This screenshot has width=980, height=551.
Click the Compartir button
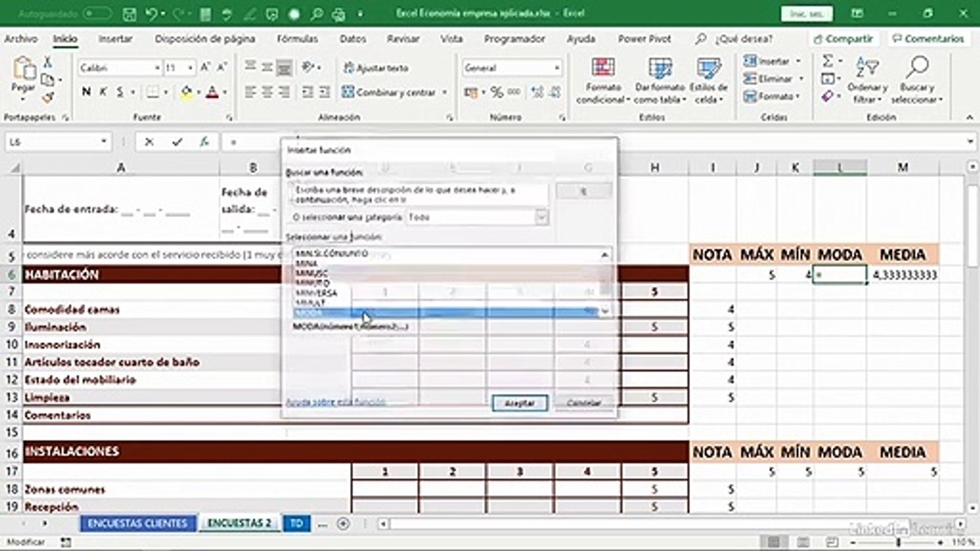pos(843,38)
